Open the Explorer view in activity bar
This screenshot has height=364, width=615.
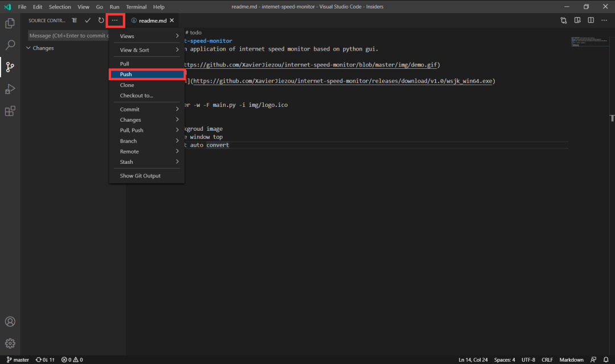click(x=10, y=23)
